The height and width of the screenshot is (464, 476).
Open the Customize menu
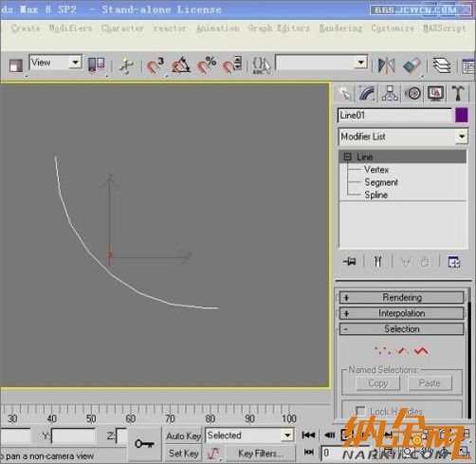click(393, 28)
